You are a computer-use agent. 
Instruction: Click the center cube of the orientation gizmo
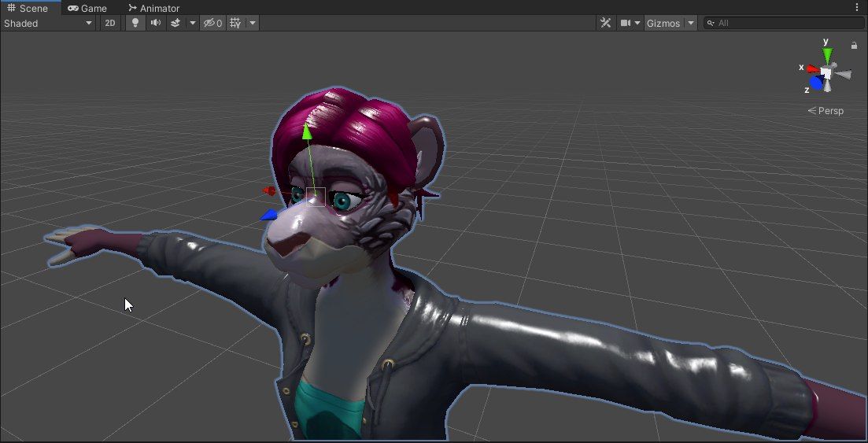pos(826,73)
